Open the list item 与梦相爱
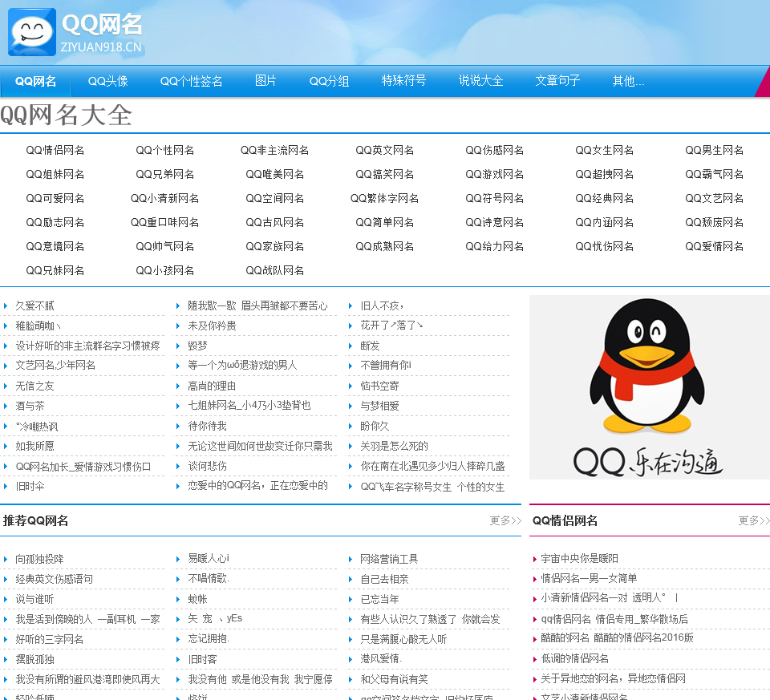The image size is (770, 700). pos(379,406)
